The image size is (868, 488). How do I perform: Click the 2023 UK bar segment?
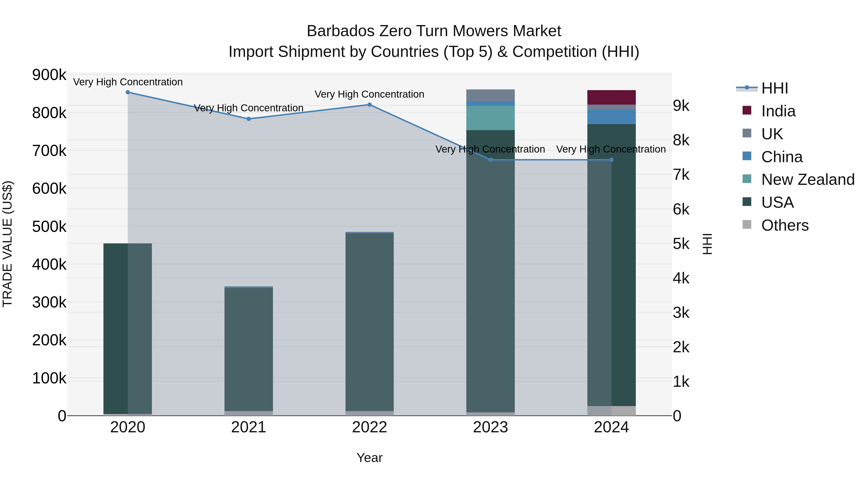click(x=491, y=96)
